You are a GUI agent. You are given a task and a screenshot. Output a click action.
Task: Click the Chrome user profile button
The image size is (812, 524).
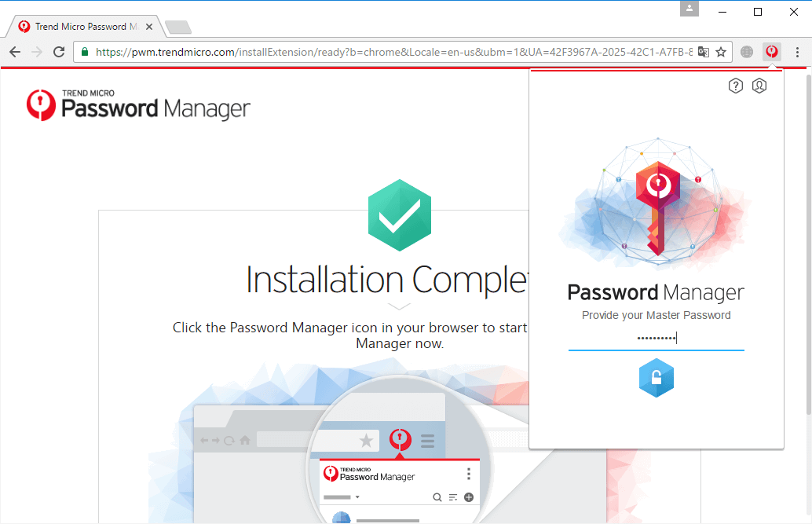click(689, 9)
